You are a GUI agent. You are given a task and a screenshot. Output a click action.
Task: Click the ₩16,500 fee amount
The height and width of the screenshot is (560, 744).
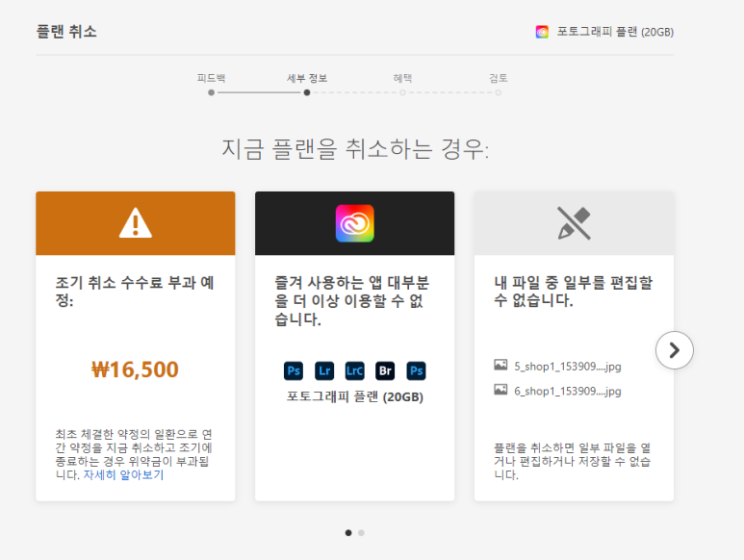click(136, 369)
